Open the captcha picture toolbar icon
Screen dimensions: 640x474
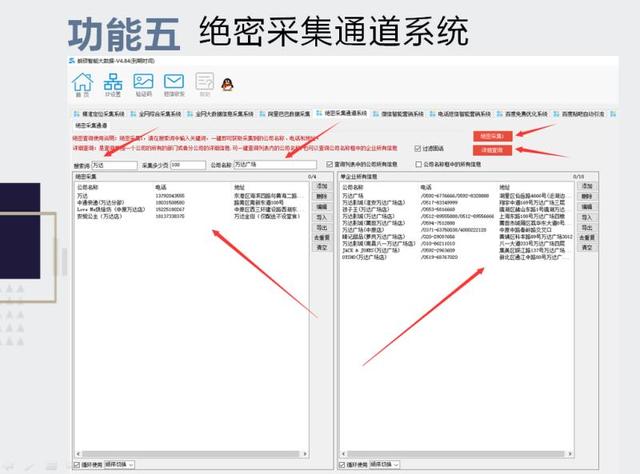coord(144,83)
